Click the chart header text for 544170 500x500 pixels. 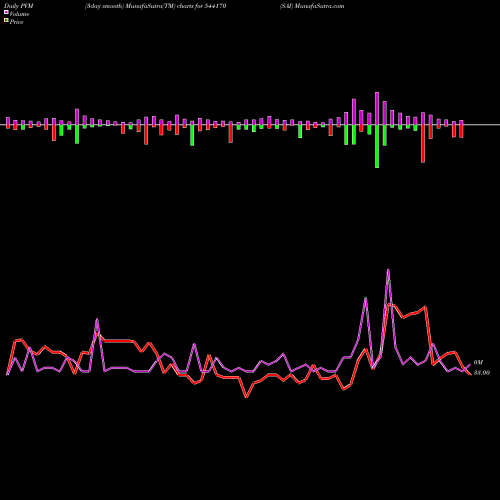(156, 6)
